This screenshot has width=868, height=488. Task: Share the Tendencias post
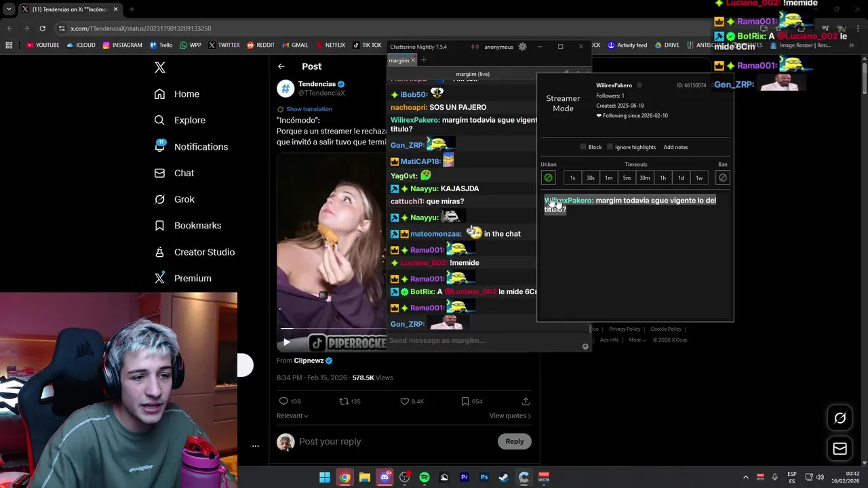tap(526, 401)
